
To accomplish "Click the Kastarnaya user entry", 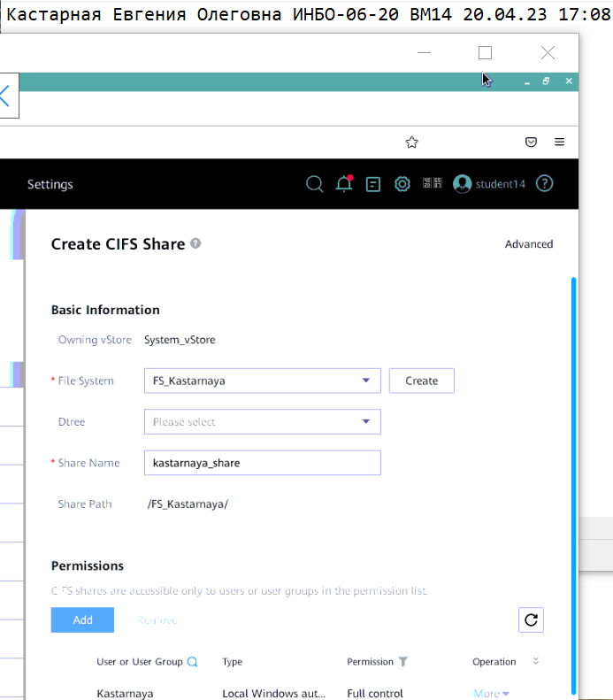I will pos(125,693).
